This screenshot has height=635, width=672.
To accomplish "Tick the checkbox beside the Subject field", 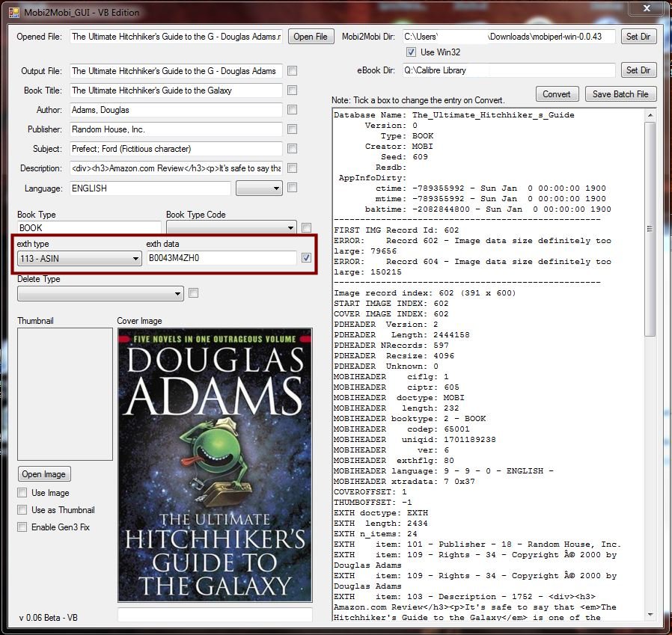I will (x=293, y=149).
